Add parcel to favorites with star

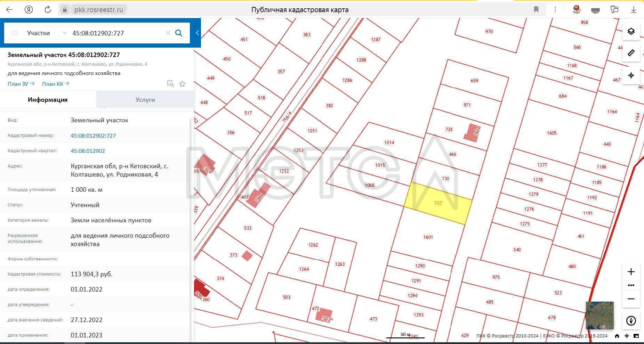[x=182, y=84]
